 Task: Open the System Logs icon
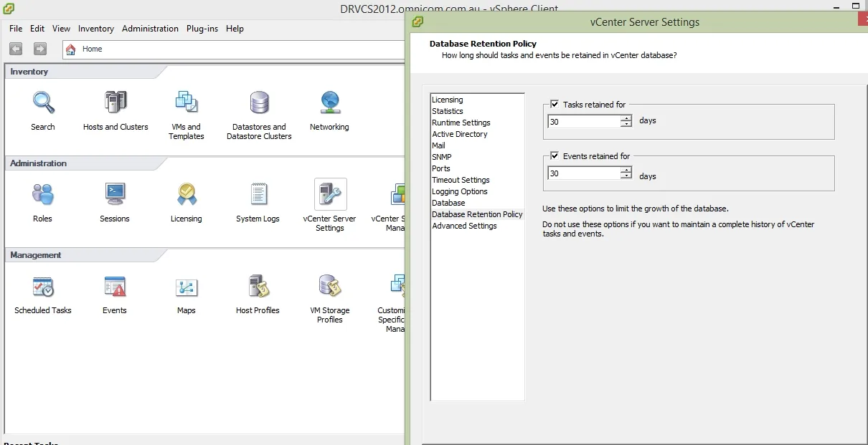pyautogui.click(x=258, y=194)
